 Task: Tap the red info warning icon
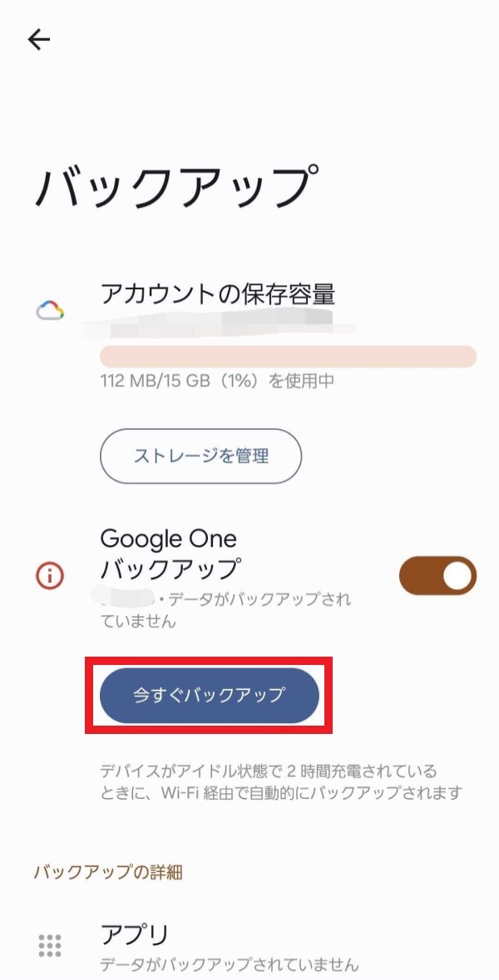[x=50, y=576]
